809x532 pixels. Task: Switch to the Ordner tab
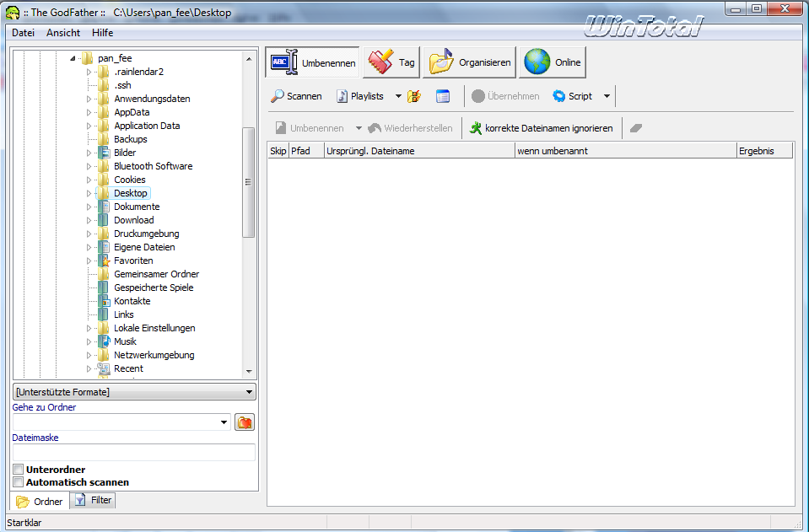tap(40, 501)
